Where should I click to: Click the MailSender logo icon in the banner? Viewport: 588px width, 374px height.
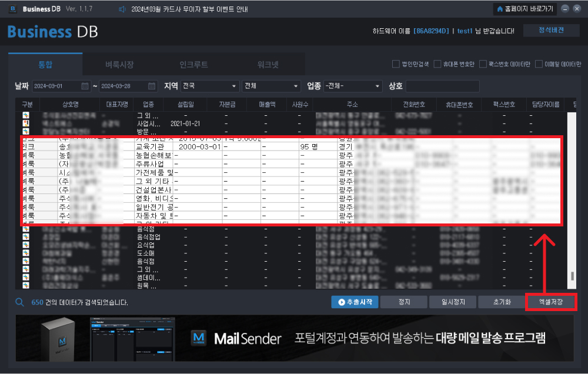click(199, 338)
